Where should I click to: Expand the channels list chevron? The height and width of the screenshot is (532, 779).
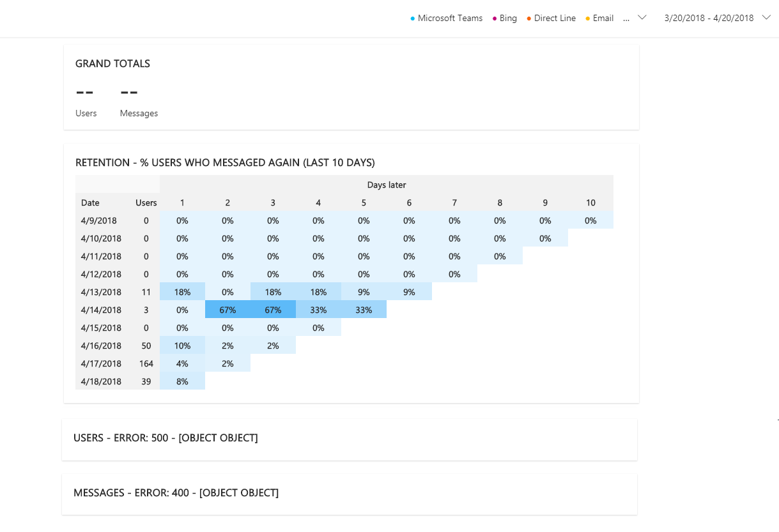click(x=641, y=18)
